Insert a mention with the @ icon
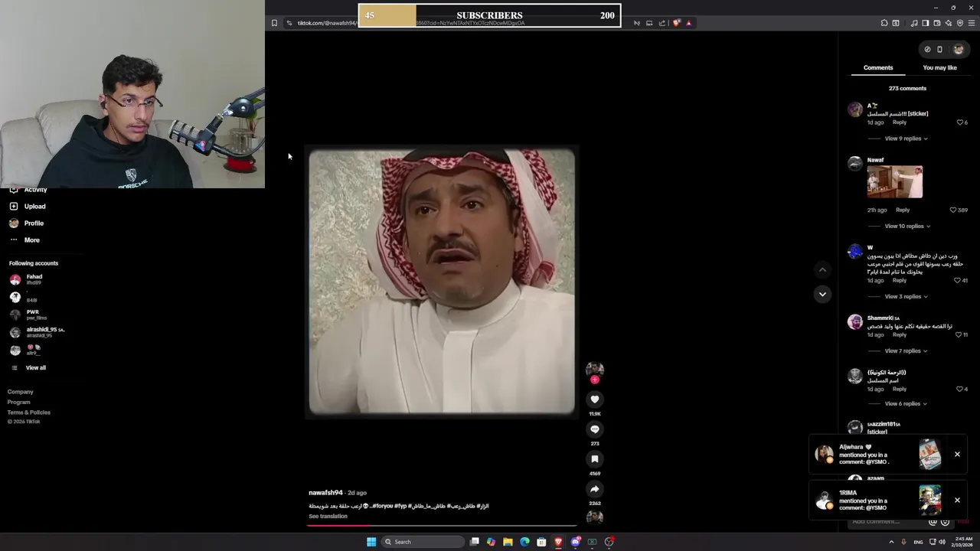The image size is (980, 551). 933,522
